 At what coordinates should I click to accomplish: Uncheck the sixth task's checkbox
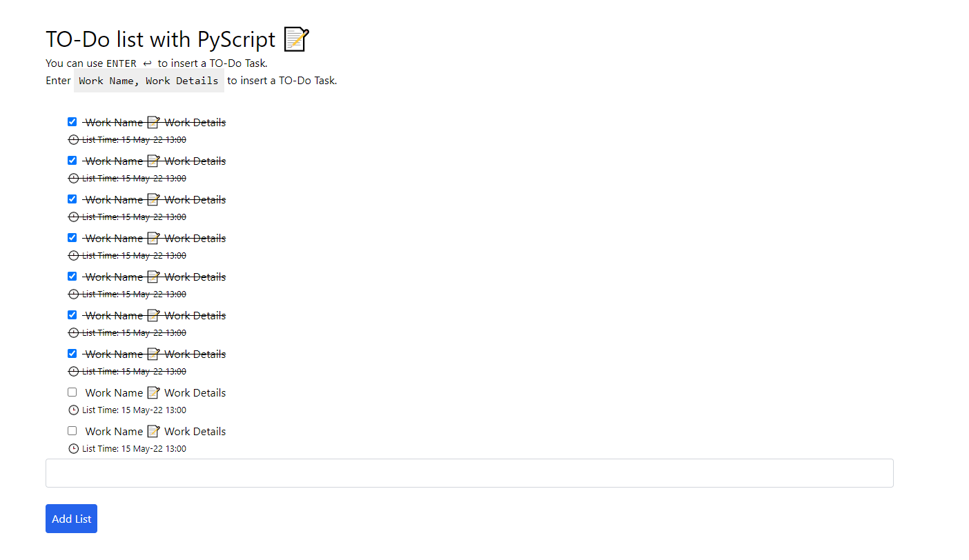tap(72, 315)
